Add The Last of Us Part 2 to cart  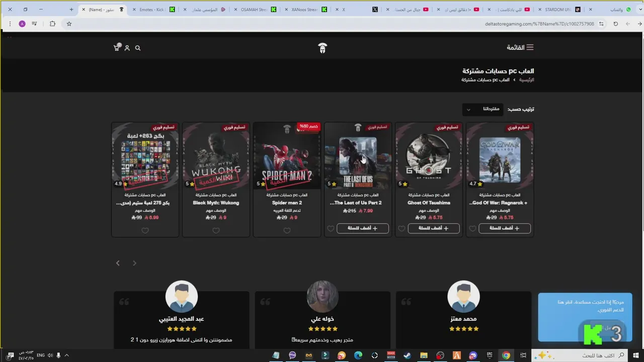tap(363, 228)
